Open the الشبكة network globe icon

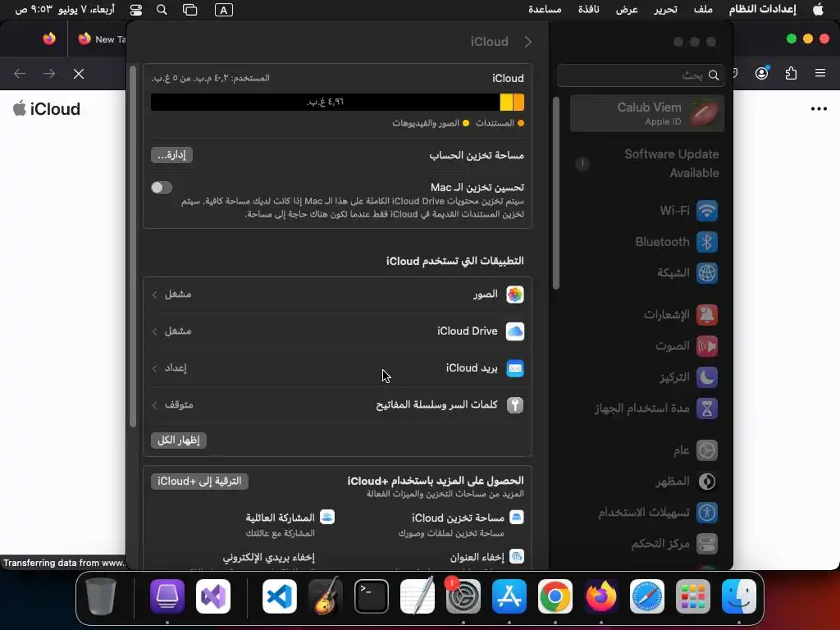[x=706, y=272]
